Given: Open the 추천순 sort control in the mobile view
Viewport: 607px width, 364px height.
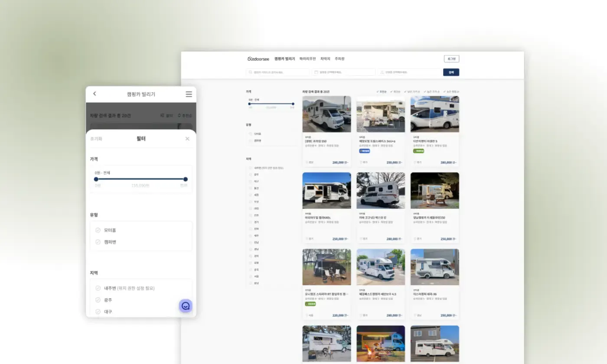Looking at the screenshot, I should point(185,116).
